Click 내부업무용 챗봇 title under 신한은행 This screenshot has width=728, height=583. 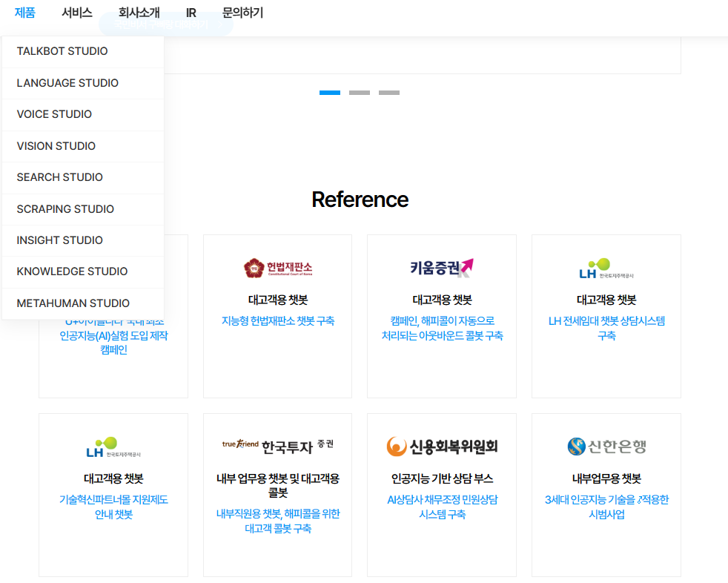click(x=606, y=479)
